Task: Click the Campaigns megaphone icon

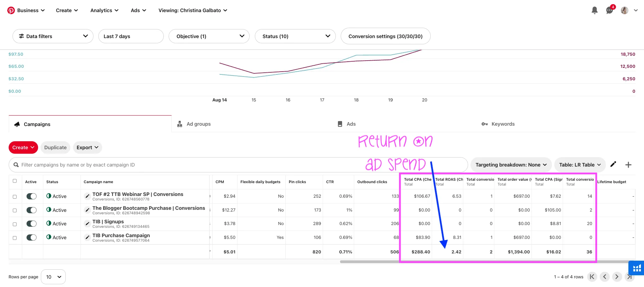Action: pyautogui.click(x=17, y=124)
